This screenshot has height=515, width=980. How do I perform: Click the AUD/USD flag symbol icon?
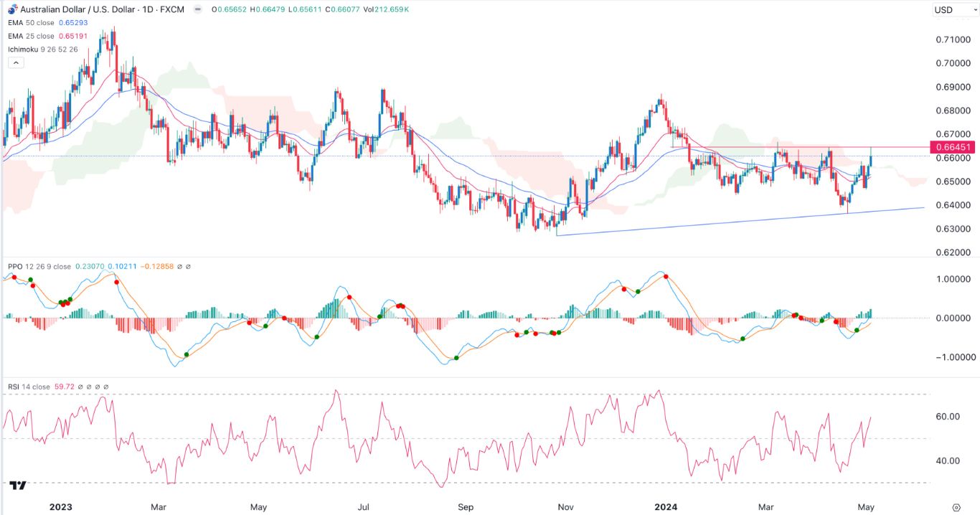(13, 9)
